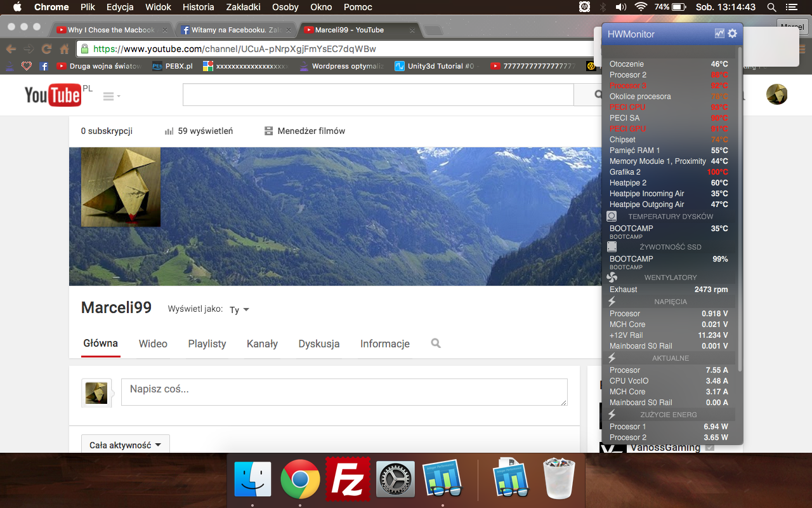Open the YouTube guide menu icon
The width and height of the screenshot is (812, 508).
pyautogui.click(x=111, y=96)
